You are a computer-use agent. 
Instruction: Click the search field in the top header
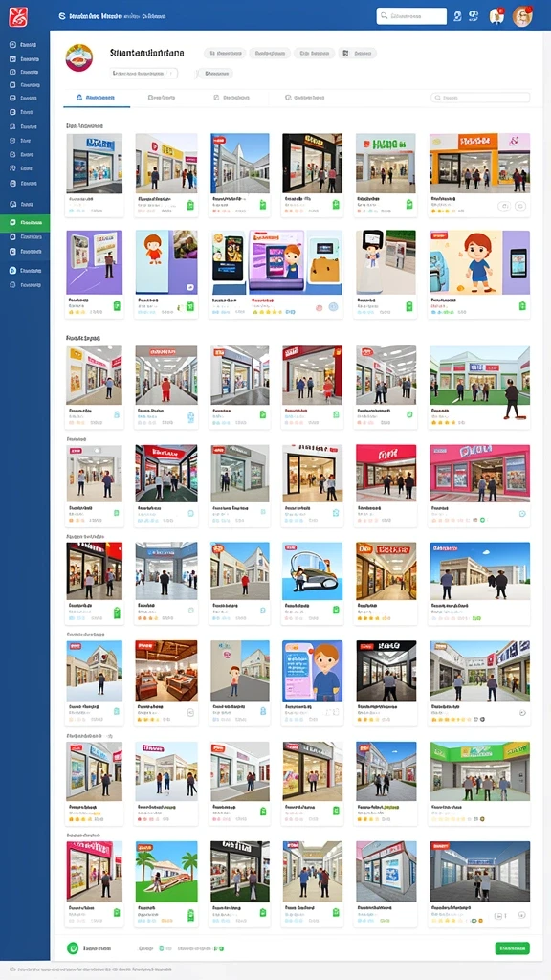pos(411,16)
